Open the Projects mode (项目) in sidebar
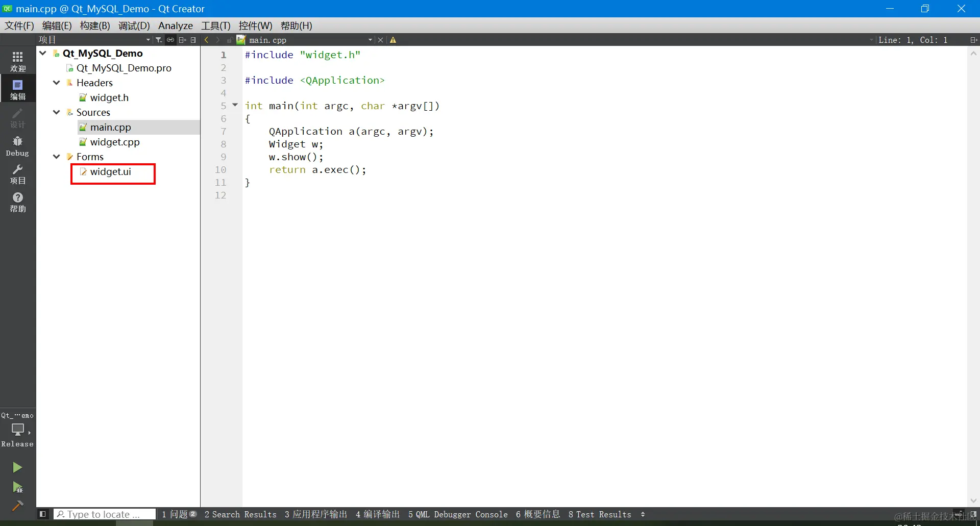Screen dimensions: 980x526 click(x=18, y=174)
